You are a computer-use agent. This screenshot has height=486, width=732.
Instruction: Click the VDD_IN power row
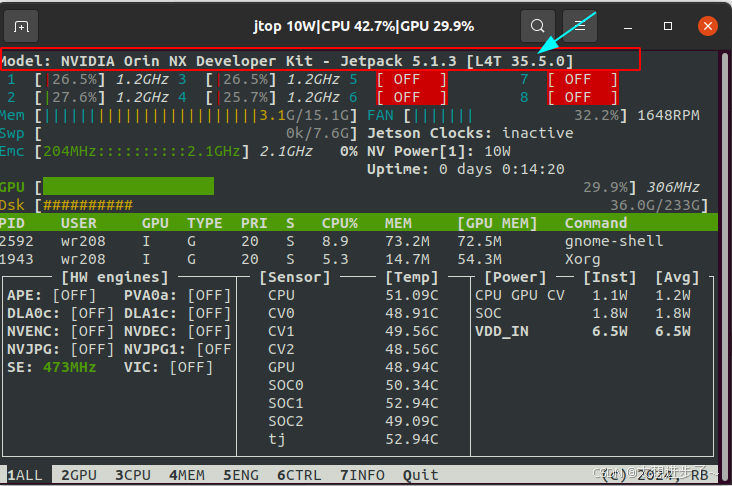583,331
